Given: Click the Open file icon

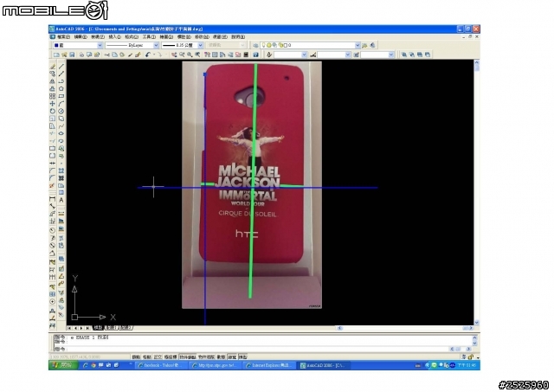Looking at the screenshot, I should tap(64, 55).
